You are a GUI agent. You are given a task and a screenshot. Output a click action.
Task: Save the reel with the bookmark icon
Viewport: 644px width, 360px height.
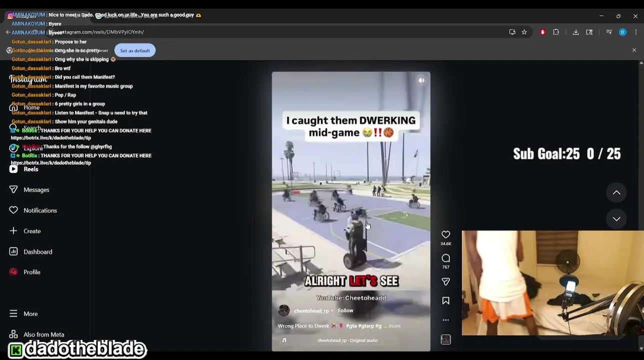(445, 300)
